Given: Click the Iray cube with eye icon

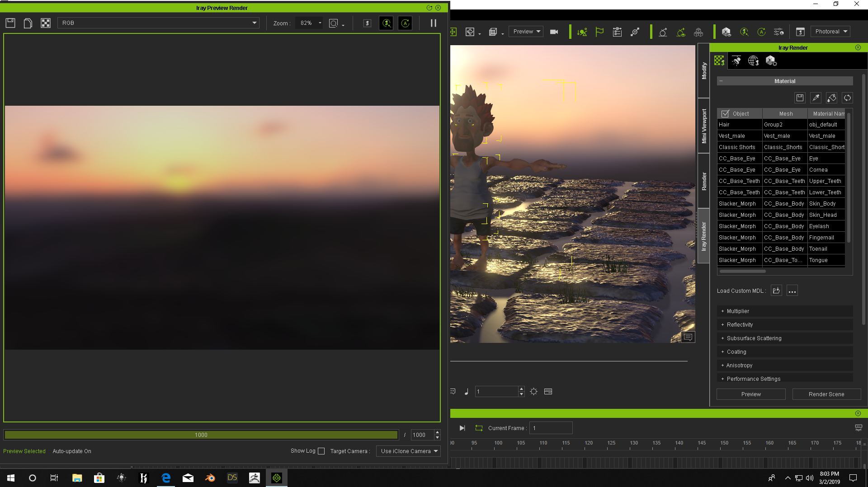Looking at the screenshot, I should [726, 32].
